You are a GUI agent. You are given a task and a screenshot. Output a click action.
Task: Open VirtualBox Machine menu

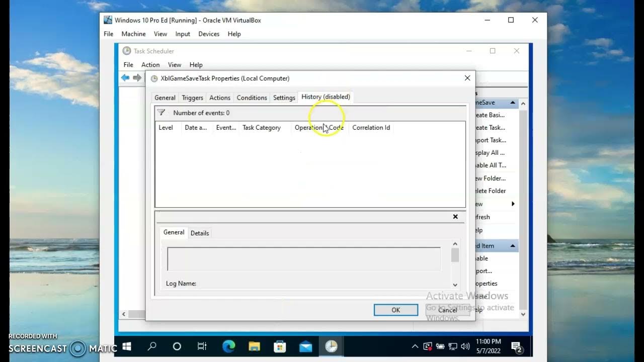coord(133,34)
